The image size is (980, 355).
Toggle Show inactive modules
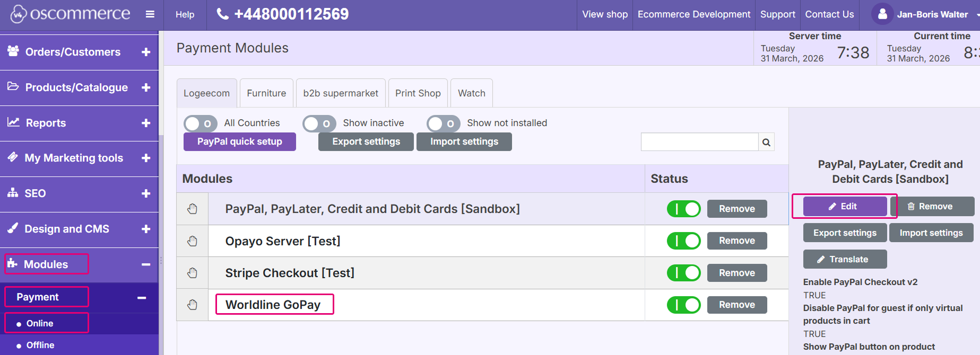(x=319, y=123)
